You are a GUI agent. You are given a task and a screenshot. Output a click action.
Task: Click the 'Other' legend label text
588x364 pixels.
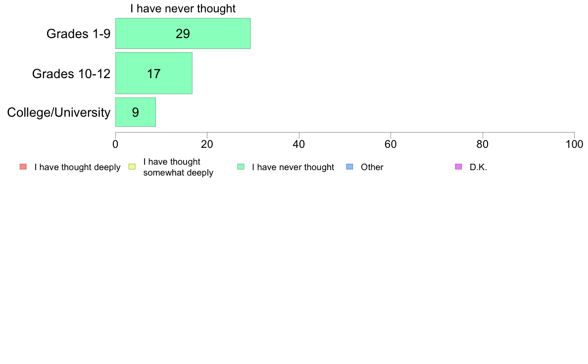pos(372,167)
